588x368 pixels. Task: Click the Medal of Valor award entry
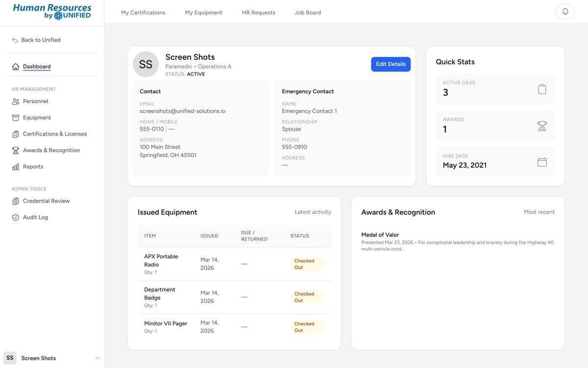[x=458, y=242]
